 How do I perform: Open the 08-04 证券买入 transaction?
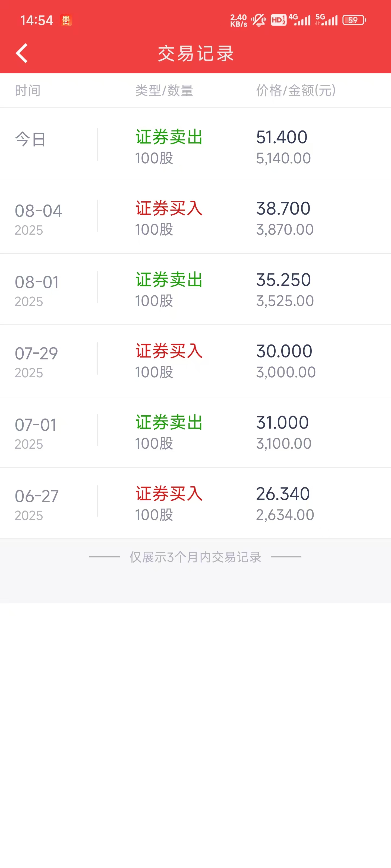[195, 218]
